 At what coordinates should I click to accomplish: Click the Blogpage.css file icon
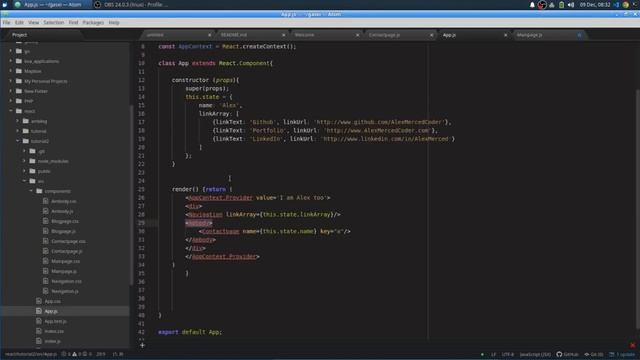[46, 221]
